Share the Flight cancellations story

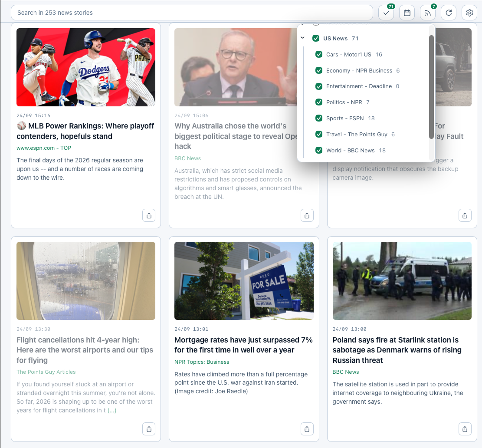(x=149, y=429)
